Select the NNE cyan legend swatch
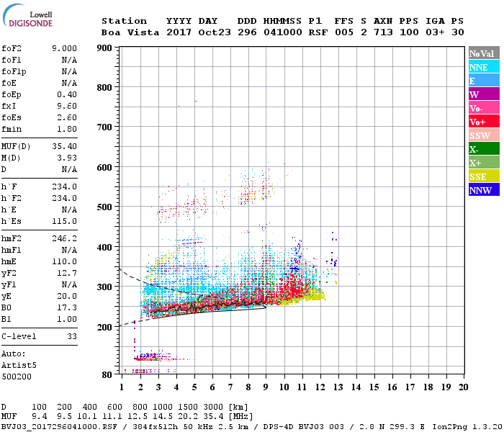The height and width of the screenshot is (432, 504). pyautogui.click(x=484, y=67)
